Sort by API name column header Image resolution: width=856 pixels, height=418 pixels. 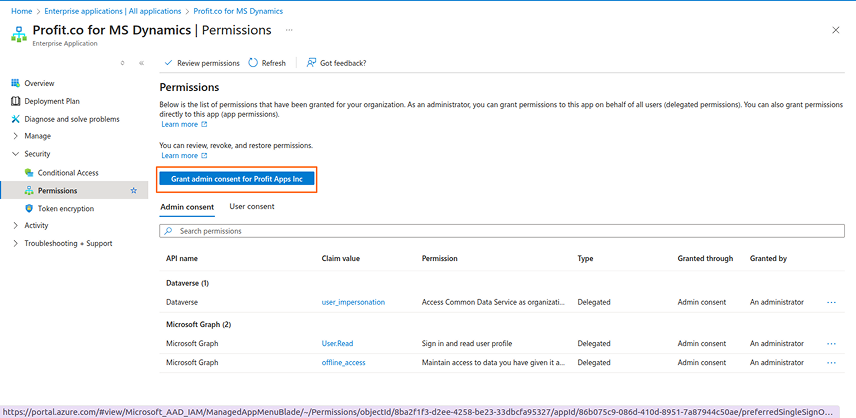[x=182, y=259]
